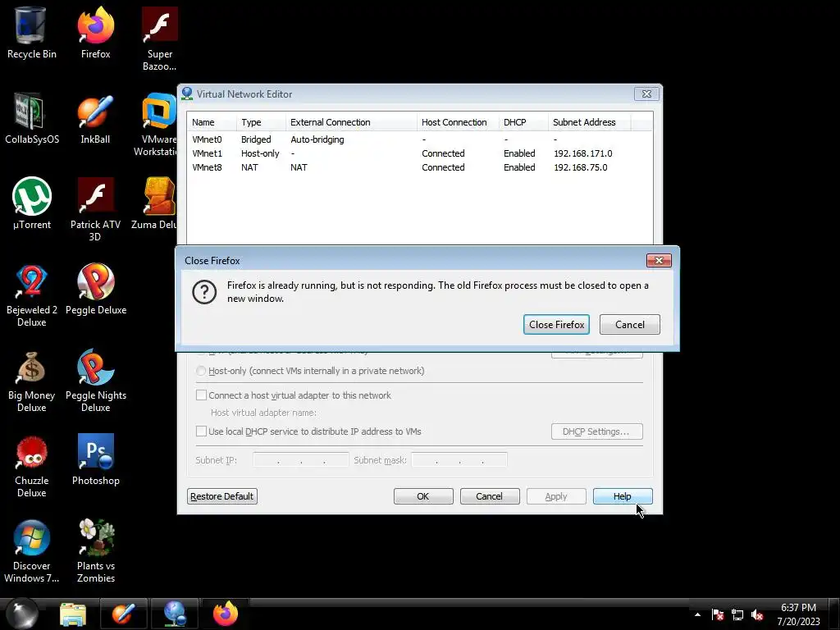Launch the Photoshop desktop shortcut
Viewport: 840px width, 630px height.
click(95, 459)
